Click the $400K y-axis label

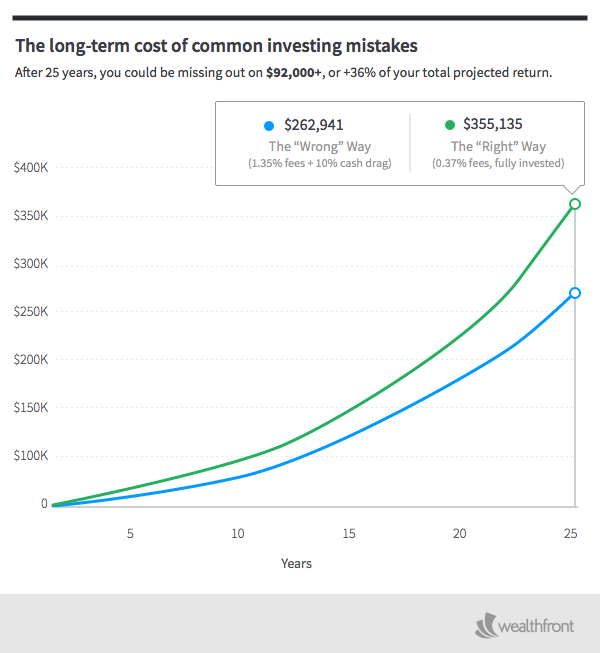(x=30, y=168)
